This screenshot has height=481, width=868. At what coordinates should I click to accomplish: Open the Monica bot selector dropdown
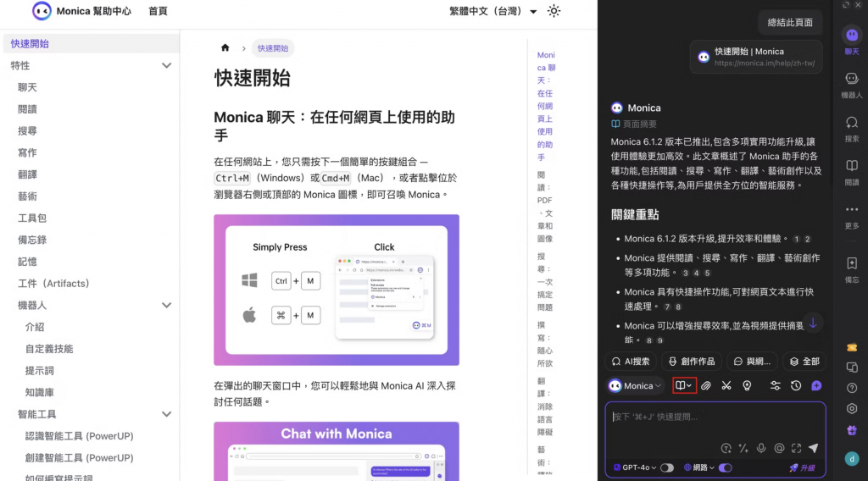click(634, 386)
